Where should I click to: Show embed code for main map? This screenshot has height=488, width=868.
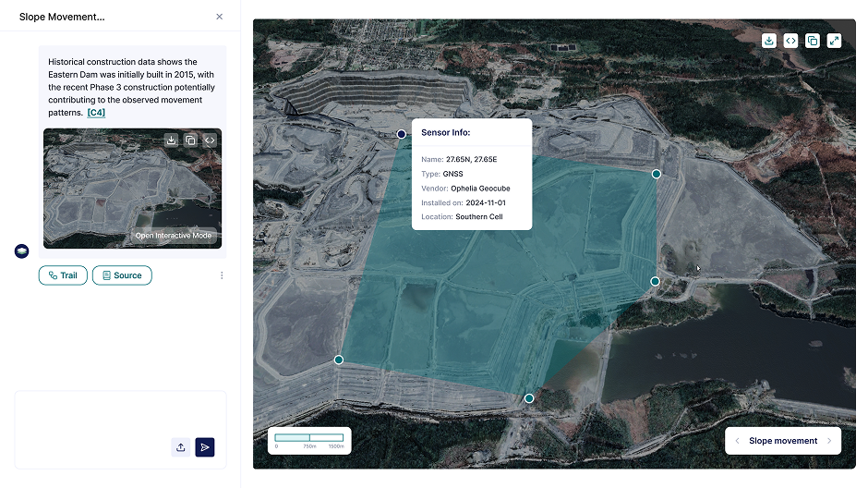[790, 41]
